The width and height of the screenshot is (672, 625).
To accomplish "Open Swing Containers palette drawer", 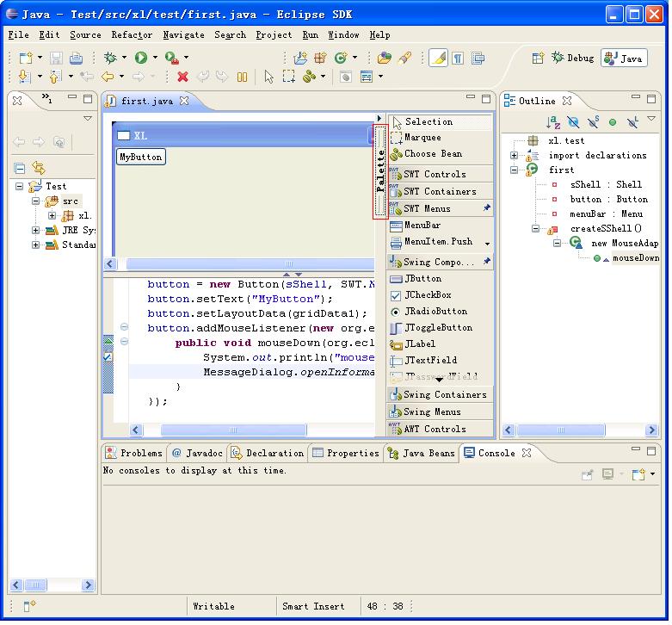I will pos(441,394).
